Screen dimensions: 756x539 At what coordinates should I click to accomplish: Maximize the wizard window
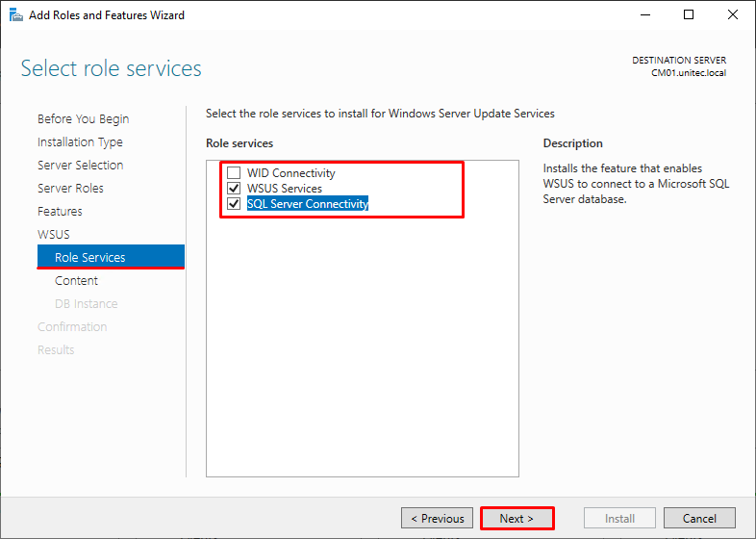pyautogui.click(x=689, y=15)
